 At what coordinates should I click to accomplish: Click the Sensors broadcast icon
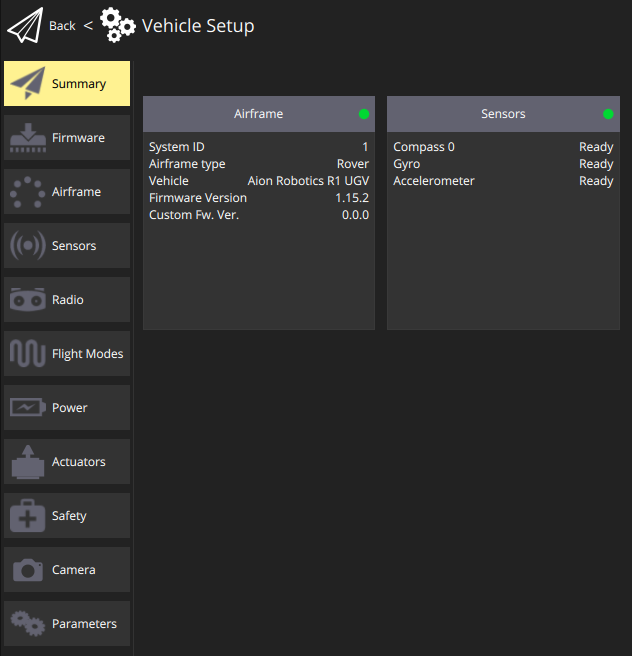(x=28, y=246)
